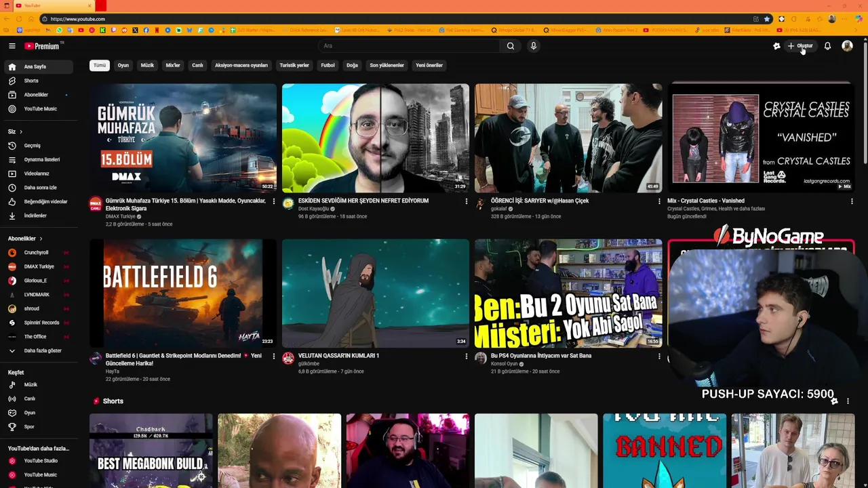Select the Tümü filter chip
The image size is (868, 488).
[x=100, y=65]
